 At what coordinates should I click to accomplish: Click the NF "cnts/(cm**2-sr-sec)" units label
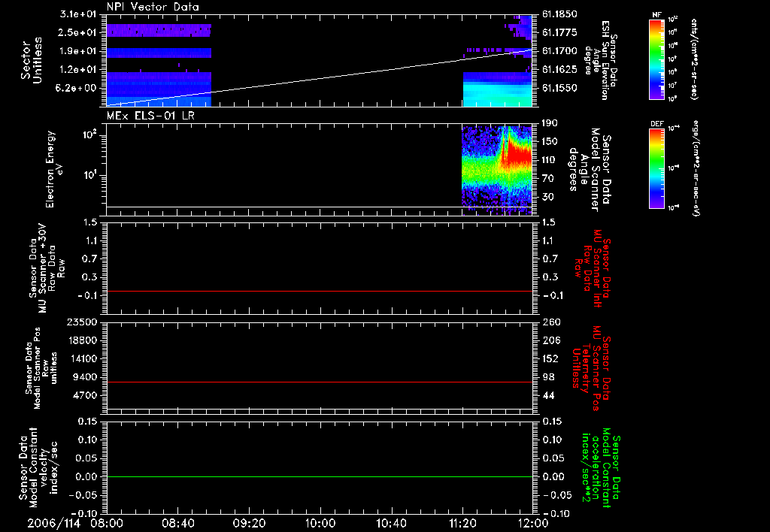693,59
